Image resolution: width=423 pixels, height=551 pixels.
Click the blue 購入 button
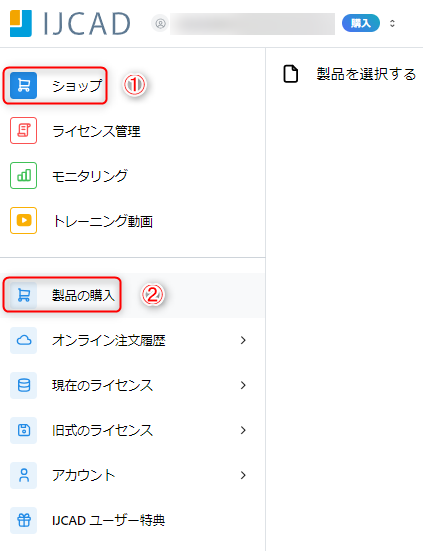361,23
